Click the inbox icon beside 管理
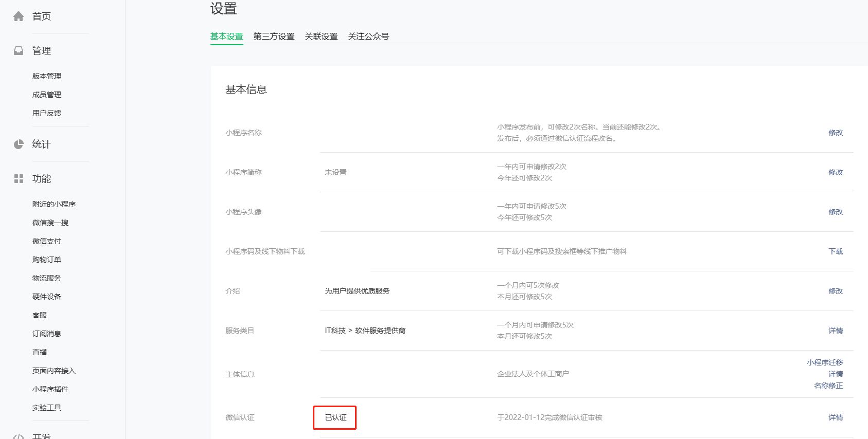This screenshot has width=868, height=439. point(19,51)
